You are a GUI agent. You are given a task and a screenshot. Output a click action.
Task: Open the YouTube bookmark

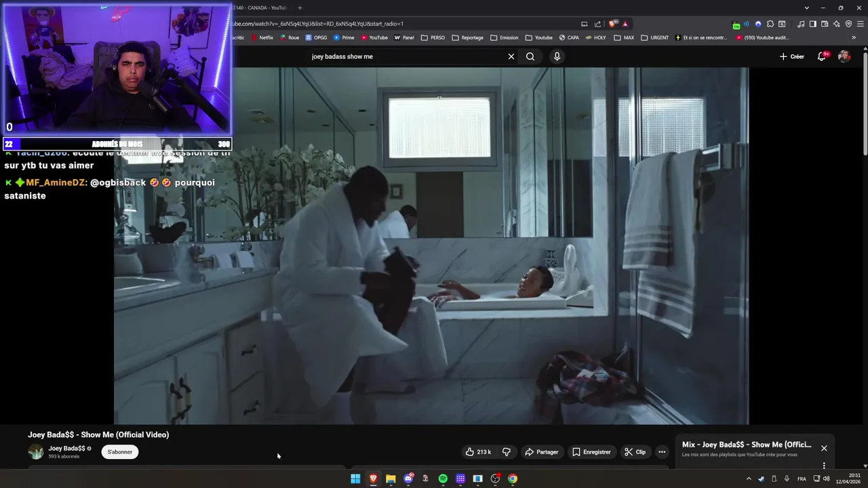pyautogui.click(x=374, y=37)
